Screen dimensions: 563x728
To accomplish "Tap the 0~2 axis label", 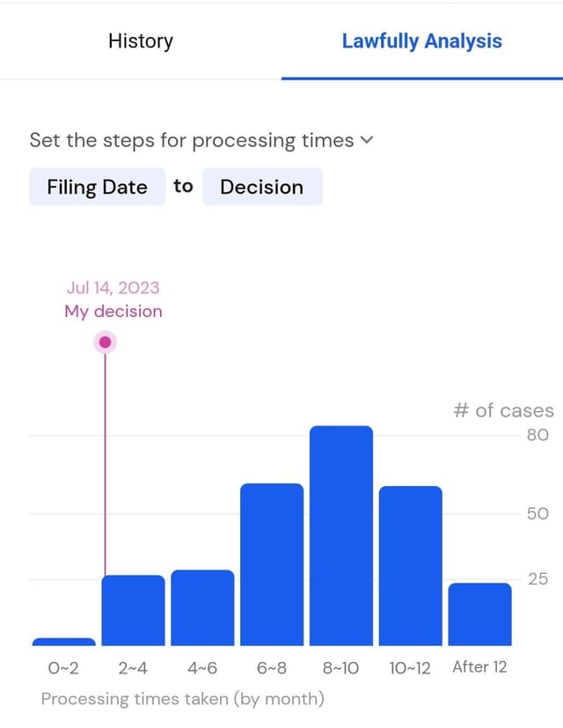I will click(63, 668).
